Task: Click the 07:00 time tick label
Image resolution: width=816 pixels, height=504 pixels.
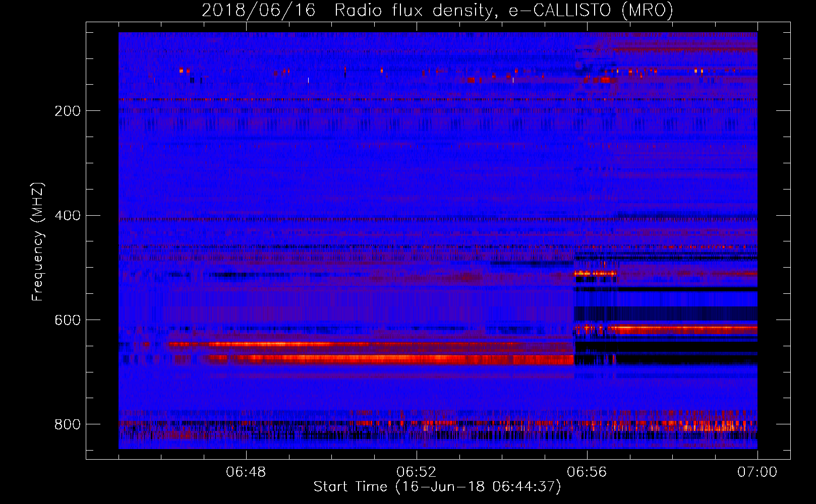Action: pos(757,472)
